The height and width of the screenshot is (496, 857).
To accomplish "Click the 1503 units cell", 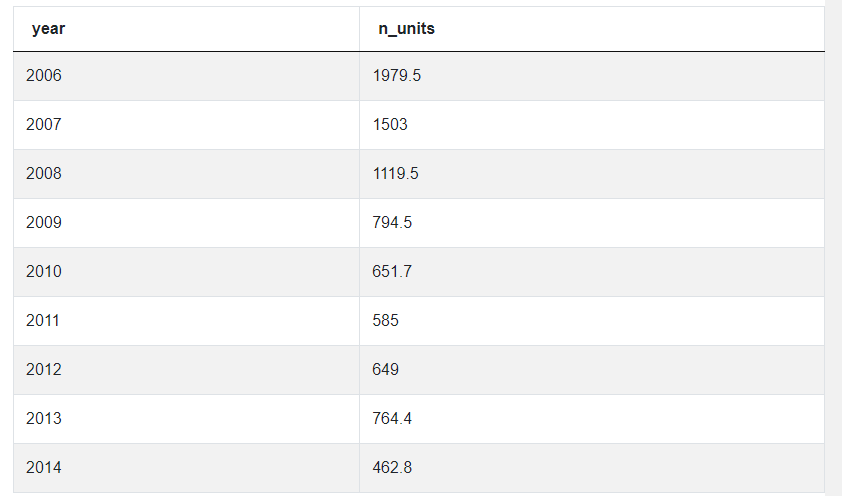I will pos(592,125).
